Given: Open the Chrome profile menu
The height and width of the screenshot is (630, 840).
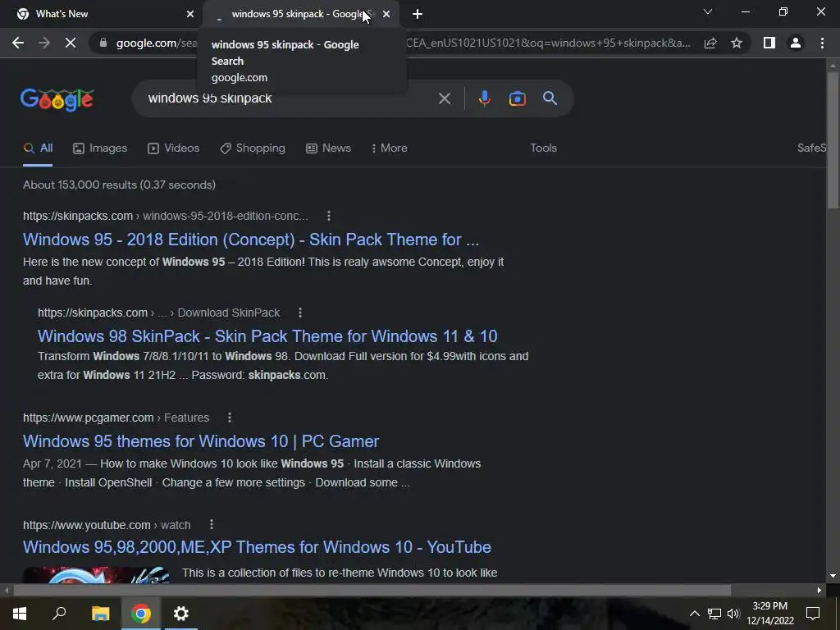Looking at the screenshot, I should [x=796, y=43].
